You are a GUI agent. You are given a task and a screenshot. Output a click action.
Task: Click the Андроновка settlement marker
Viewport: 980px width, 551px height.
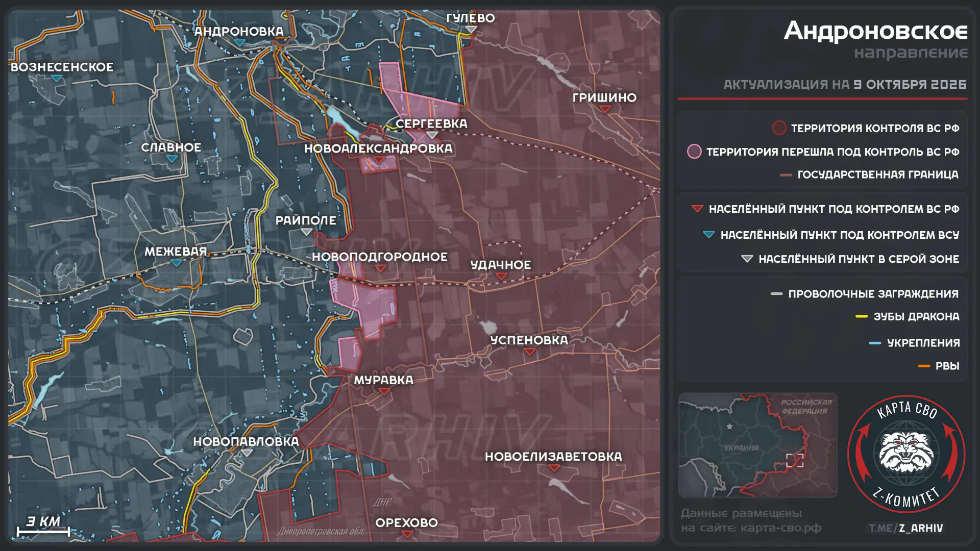point(239,43)
